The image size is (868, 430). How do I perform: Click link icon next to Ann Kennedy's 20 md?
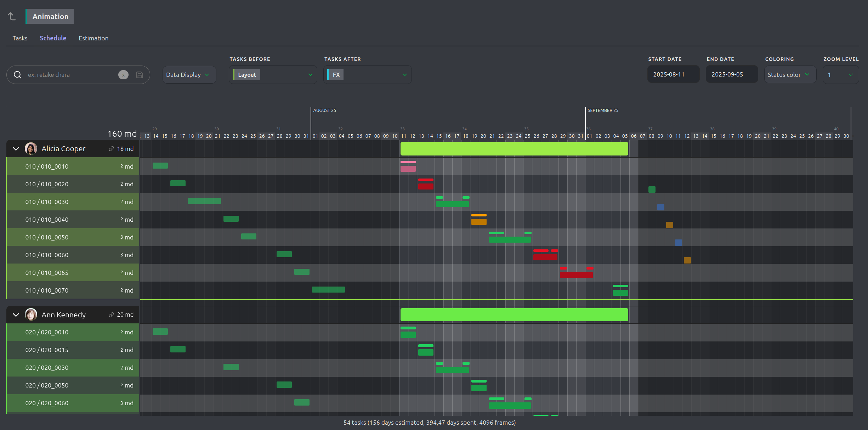point(111,315)
